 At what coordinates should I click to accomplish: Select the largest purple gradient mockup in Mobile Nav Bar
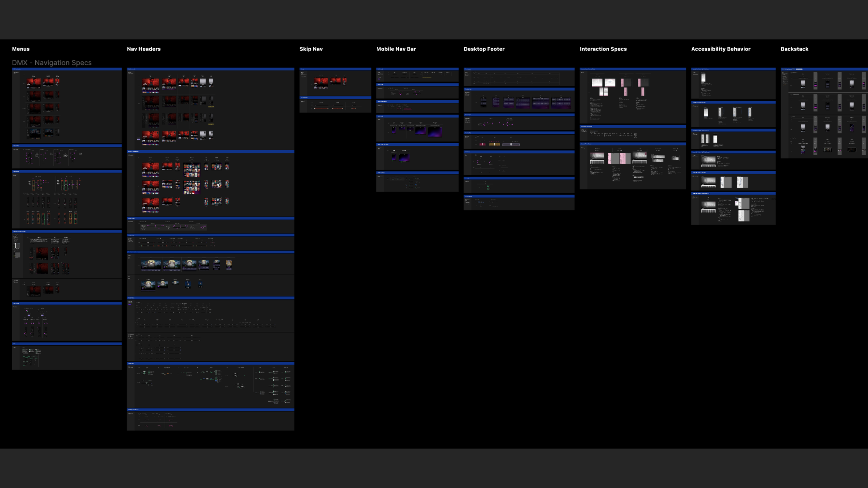pos(435,132)
